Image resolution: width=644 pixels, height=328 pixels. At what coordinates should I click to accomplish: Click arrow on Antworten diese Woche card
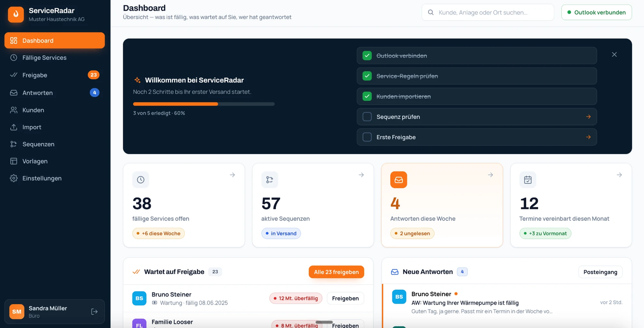[x=490, y=175]
